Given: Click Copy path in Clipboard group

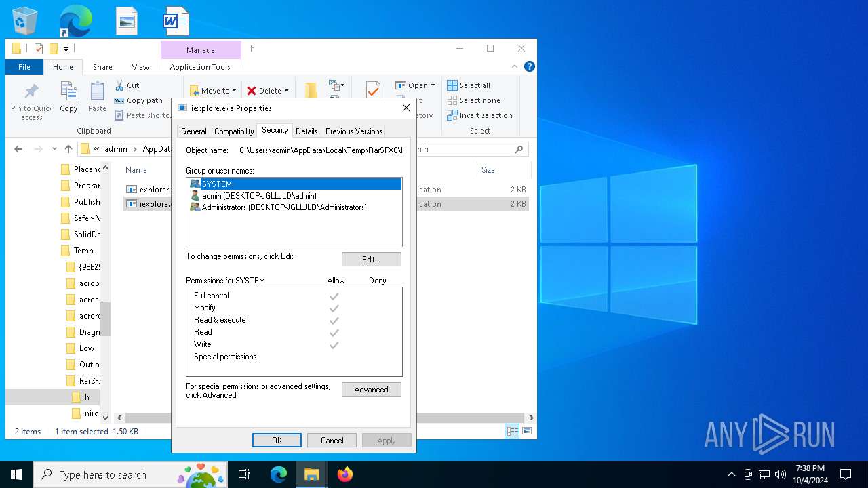Looking at the screenshot, I should pyautogui.click(x=138, y=100).
